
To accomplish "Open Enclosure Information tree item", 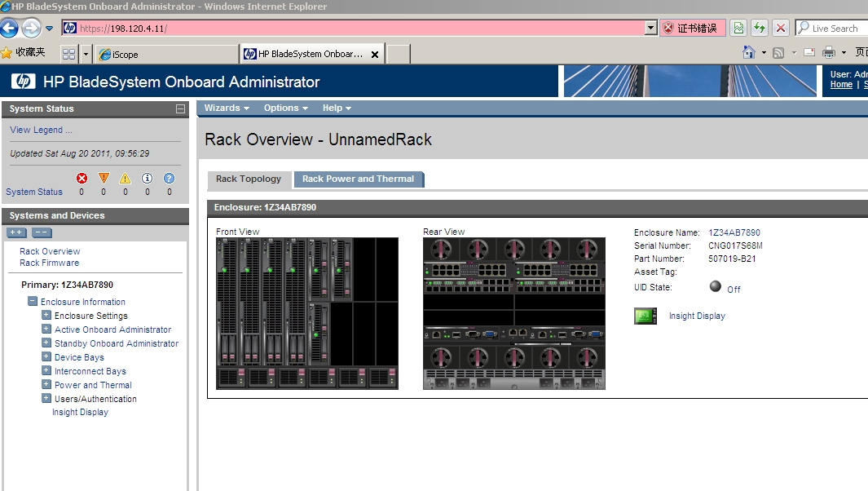I will coord(83,302).
